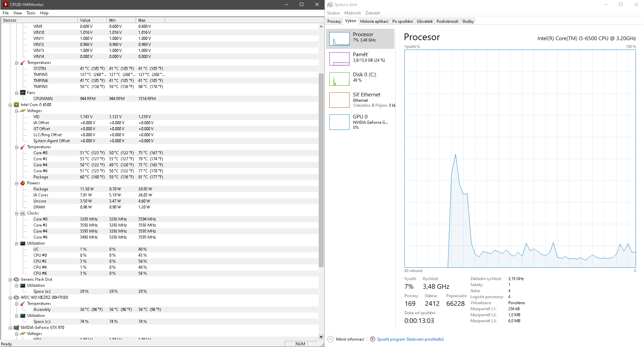Click the thermometer icon under WDC WD10EZRZ
This screenshot has width=644, height=347.
click(x=23, y=303)
